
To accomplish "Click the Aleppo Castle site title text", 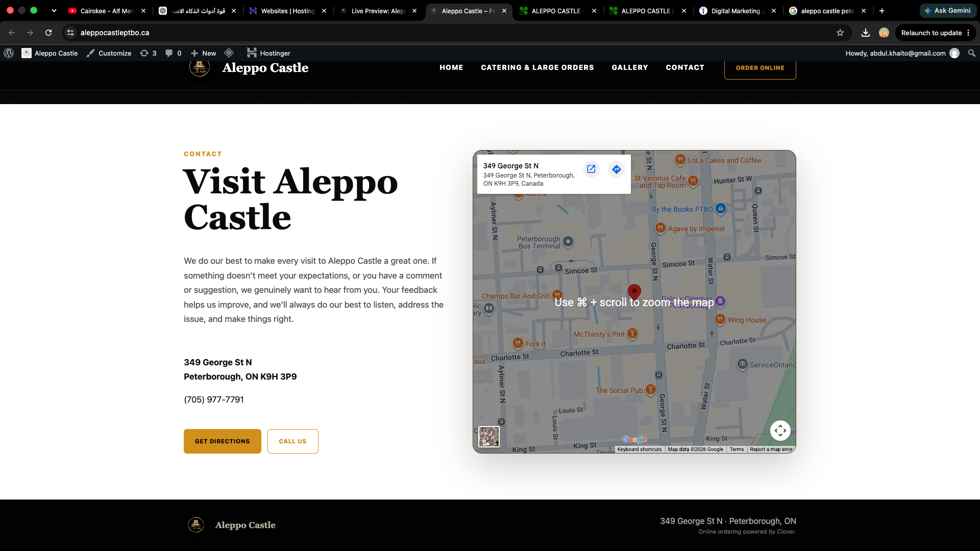I will [265, 68].
